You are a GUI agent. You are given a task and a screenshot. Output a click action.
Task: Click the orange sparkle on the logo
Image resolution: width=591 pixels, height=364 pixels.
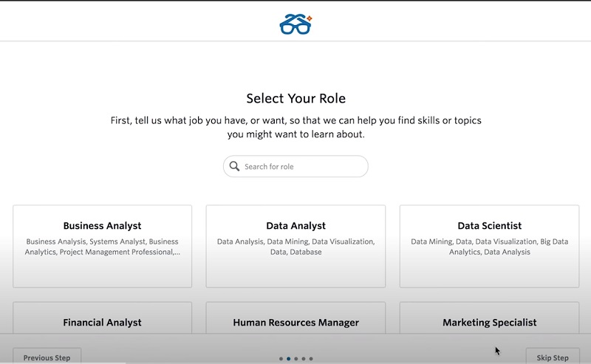point(309,18)
